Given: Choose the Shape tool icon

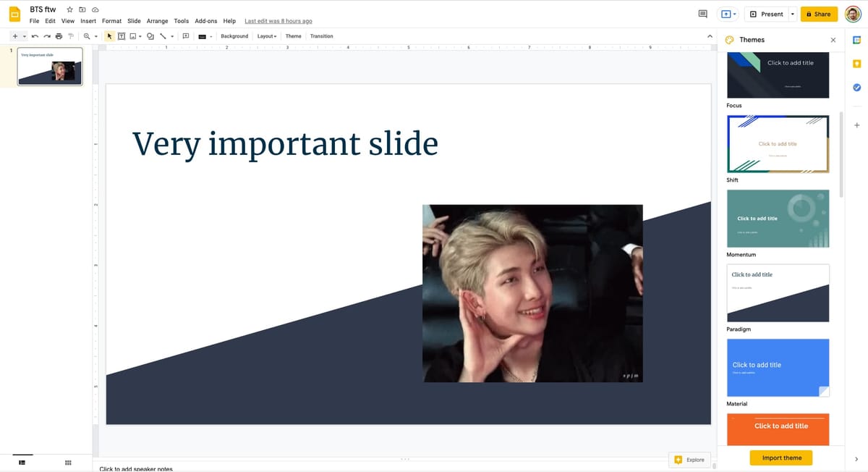Looking at the screenshot, I should [150, 36].
